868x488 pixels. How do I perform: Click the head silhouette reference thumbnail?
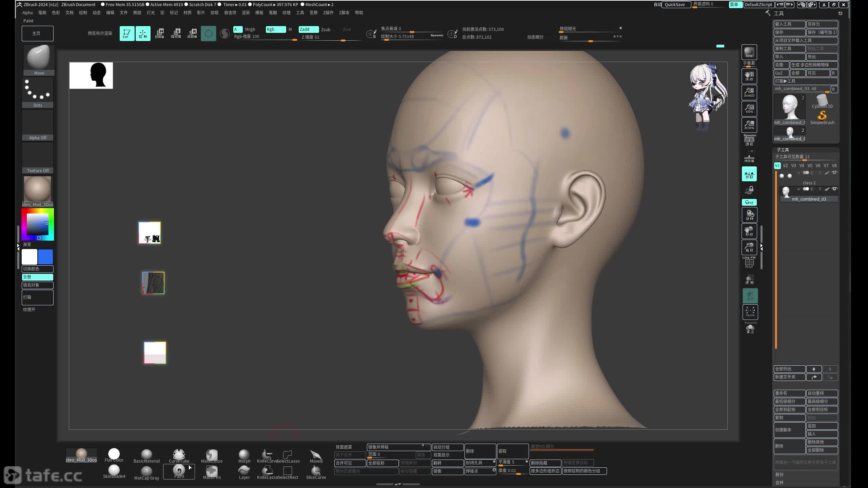[x=91, y=75]
